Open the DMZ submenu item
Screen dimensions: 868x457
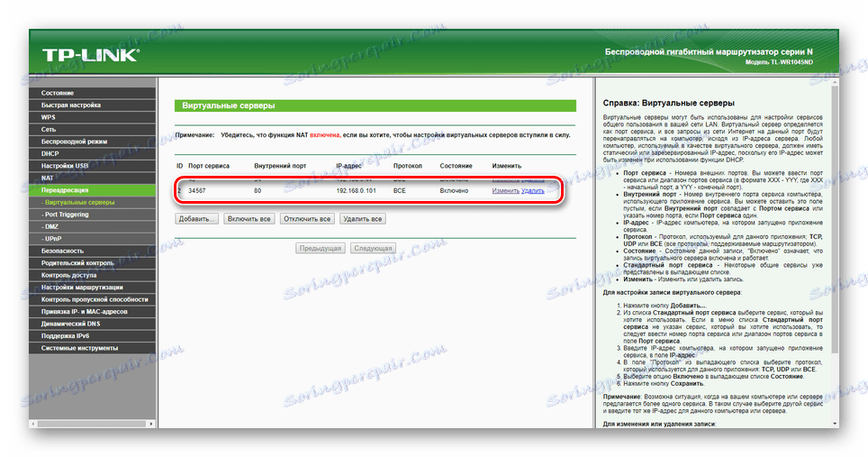coord(93,227)
